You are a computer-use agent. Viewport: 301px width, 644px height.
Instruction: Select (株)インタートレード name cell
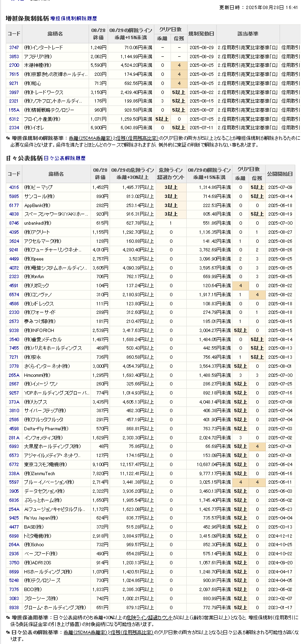(x=56, y=47)
